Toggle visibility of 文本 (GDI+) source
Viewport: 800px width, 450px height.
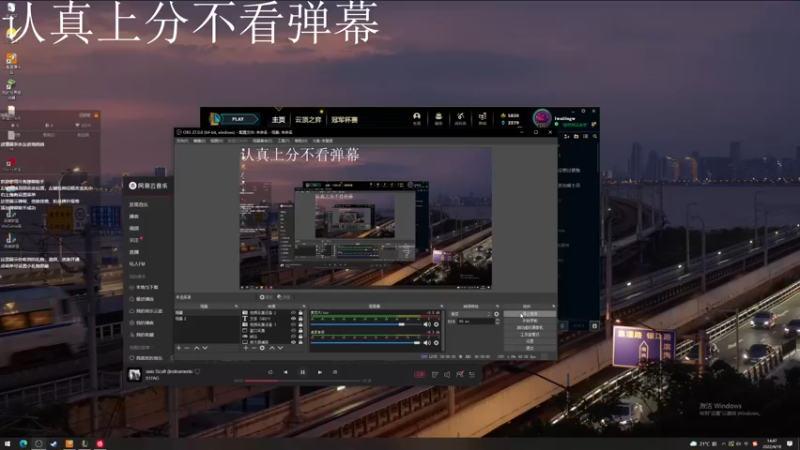pos(293,318)
